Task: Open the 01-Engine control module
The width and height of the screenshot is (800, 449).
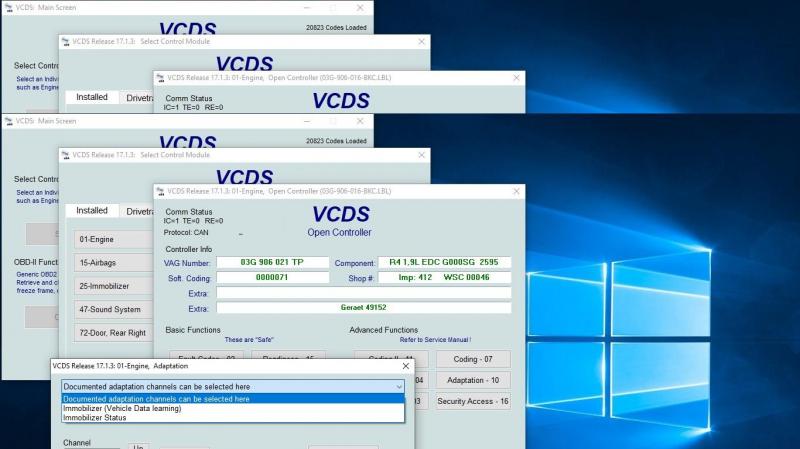Action: tap(114, 239)
